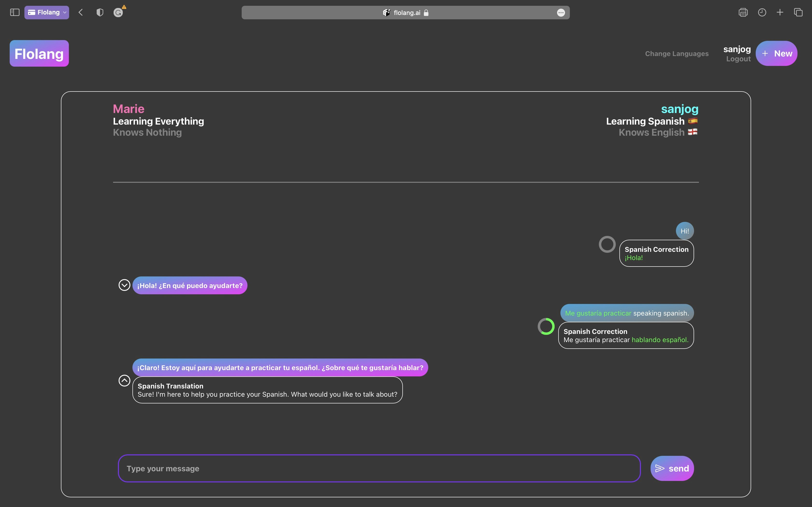Toggle the grey correction circle beside Hi!

pyautogui.click(x=607, y=244)
